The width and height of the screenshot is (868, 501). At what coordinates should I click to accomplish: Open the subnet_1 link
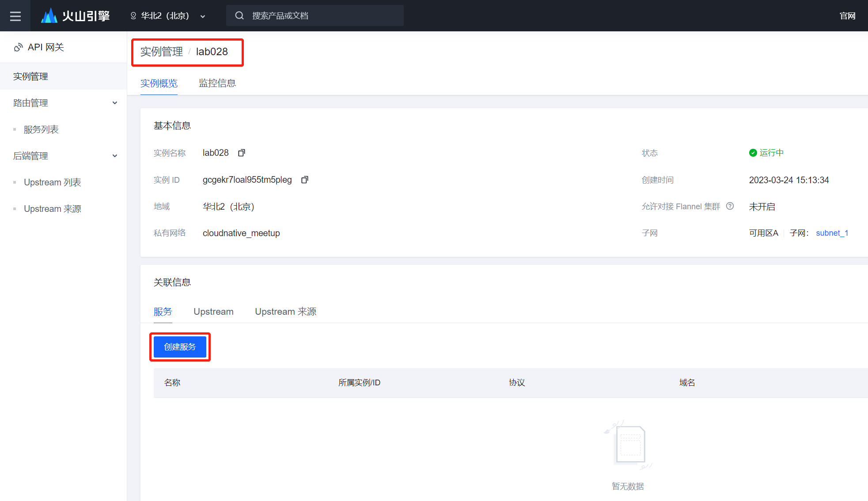point(832,233)
